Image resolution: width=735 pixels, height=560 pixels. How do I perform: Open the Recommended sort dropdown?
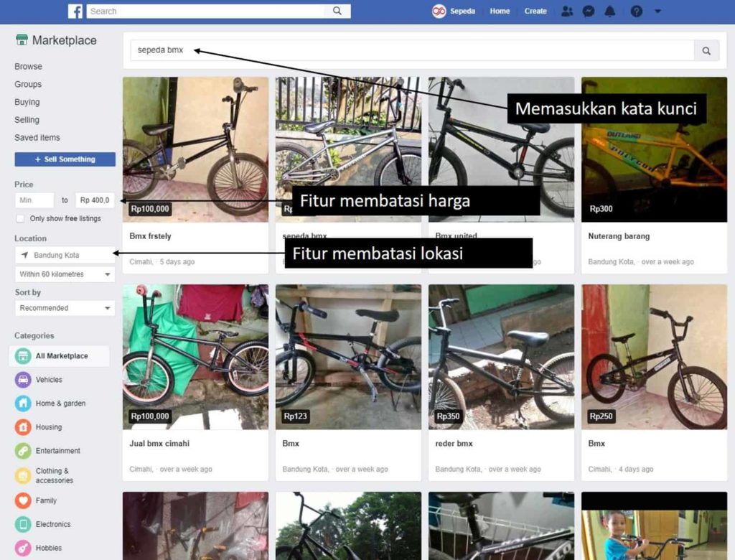tap(65, 308)
